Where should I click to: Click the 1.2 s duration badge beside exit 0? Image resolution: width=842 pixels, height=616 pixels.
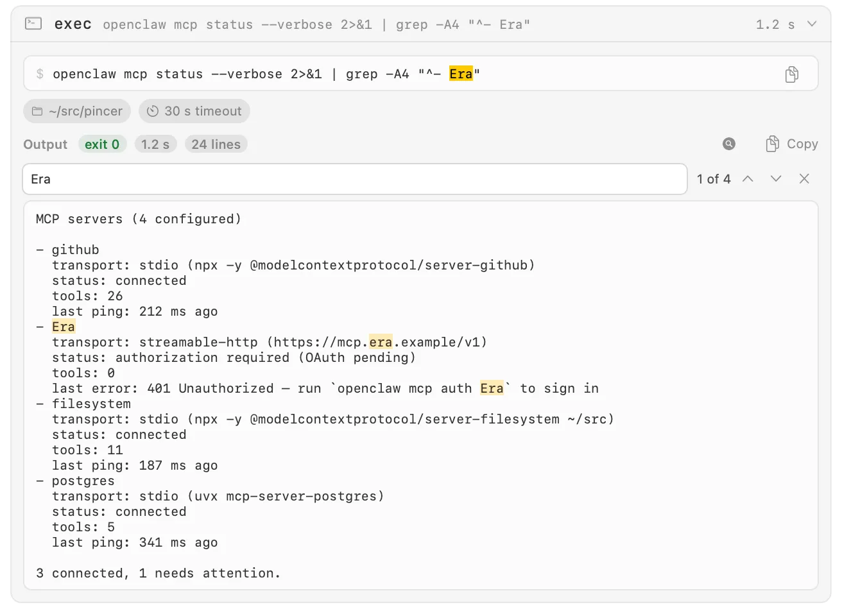(155, 144)
